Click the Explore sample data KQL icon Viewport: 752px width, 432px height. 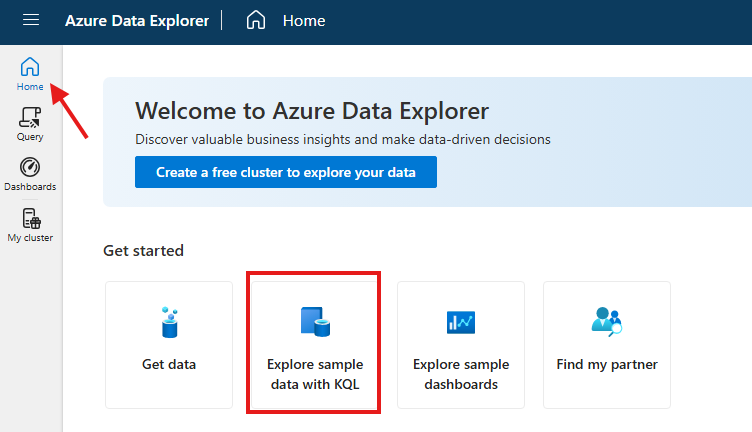coord(315,322)
